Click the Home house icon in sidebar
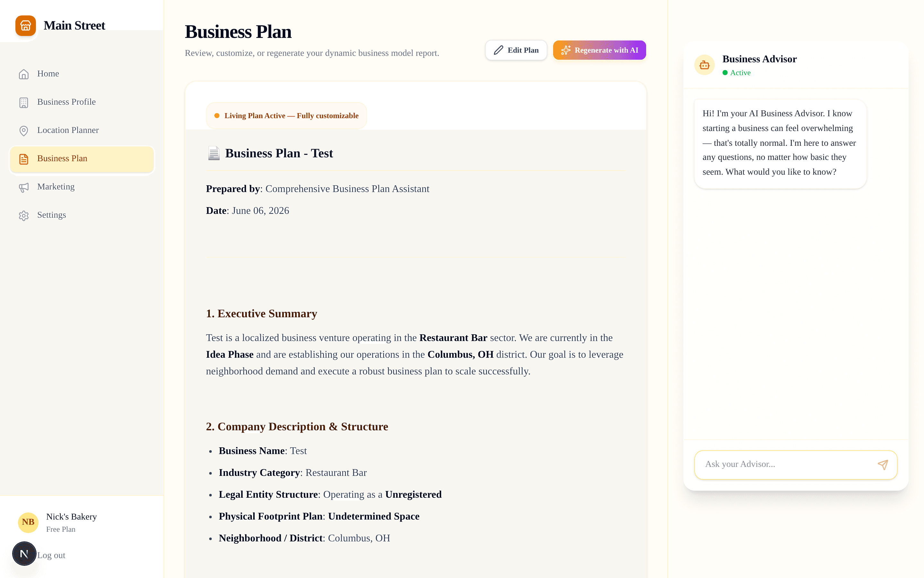 pos(24,74)
